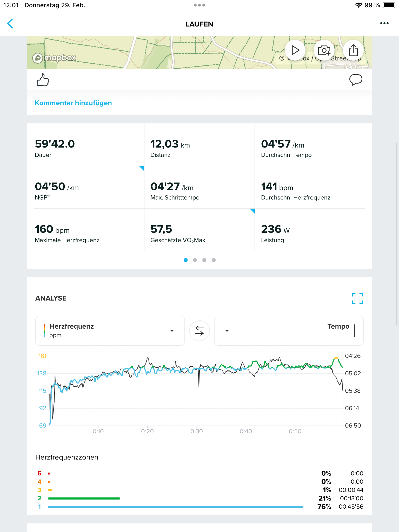Tap zone 1 duration 00:45'56
Screen dimensions: 399x532
pyautogui.click(x=351, y=507)
